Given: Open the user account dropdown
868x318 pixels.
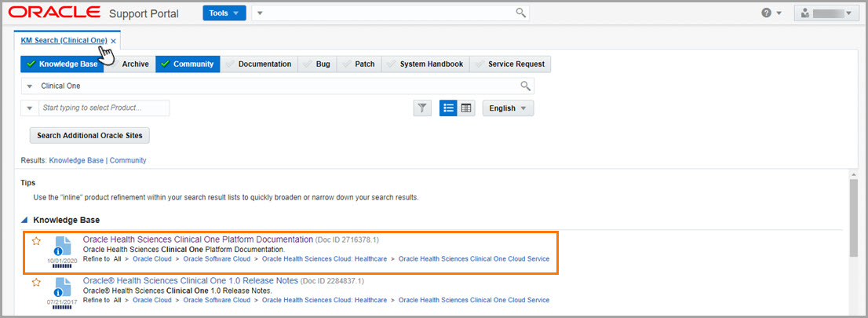Looking at the screenshot, I should click(x=826, y=13).
